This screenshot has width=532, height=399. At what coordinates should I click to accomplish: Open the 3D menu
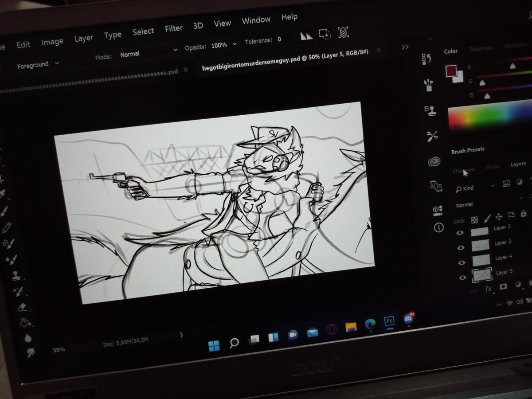(198, 26)
